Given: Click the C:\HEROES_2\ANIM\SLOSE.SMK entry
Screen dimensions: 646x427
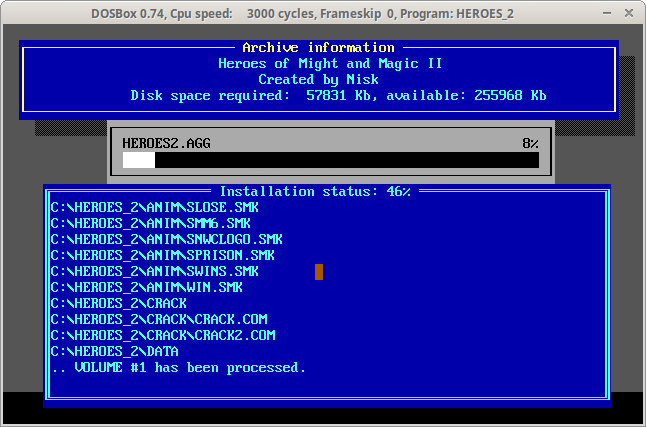Looking at the screenshot, I should click(x=154, y=207).
